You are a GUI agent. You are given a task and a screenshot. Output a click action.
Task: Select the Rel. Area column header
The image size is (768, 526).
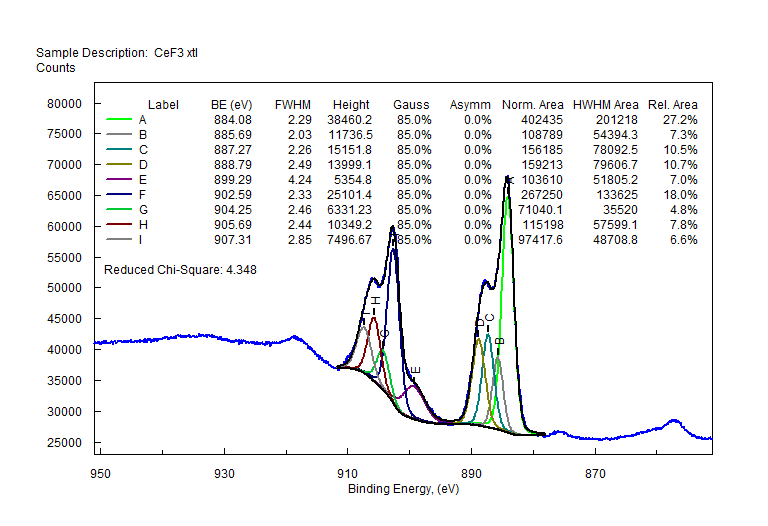click(x=672, y=105)
